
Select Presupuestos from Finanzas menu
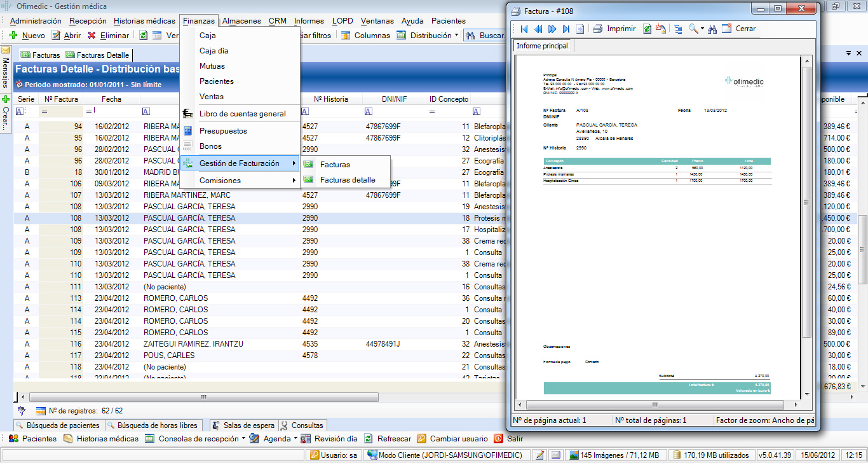[240, 131]
